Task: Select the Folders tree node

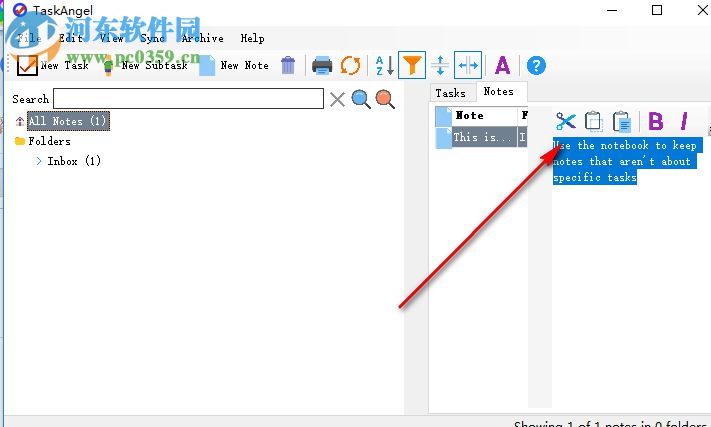Action: coord(49,141)
